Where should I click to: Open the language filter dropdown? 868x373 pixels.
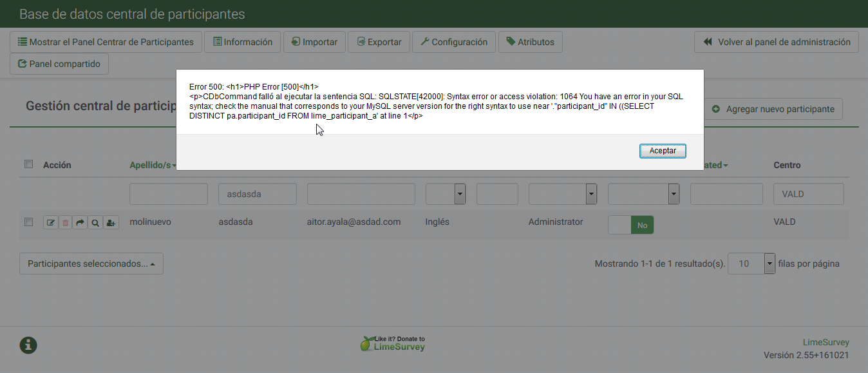coord(446,194)
